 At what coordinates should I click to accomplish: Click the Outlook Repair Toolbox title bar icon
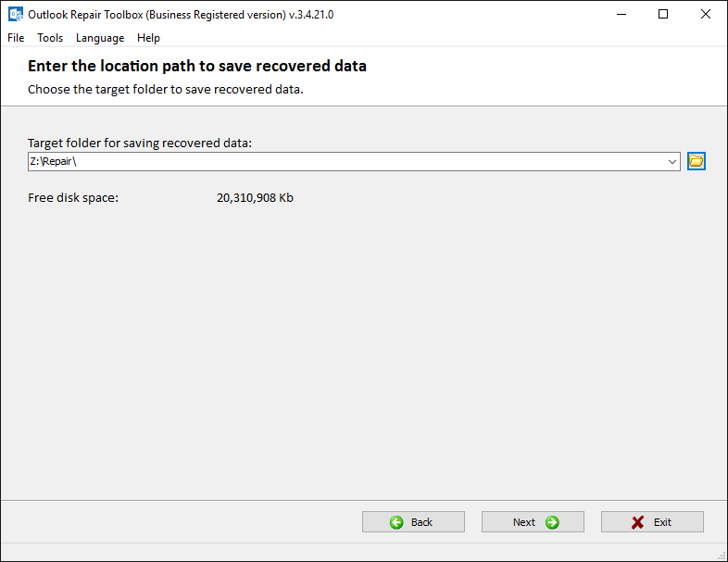pyautogui.click(x=16, y=15)
